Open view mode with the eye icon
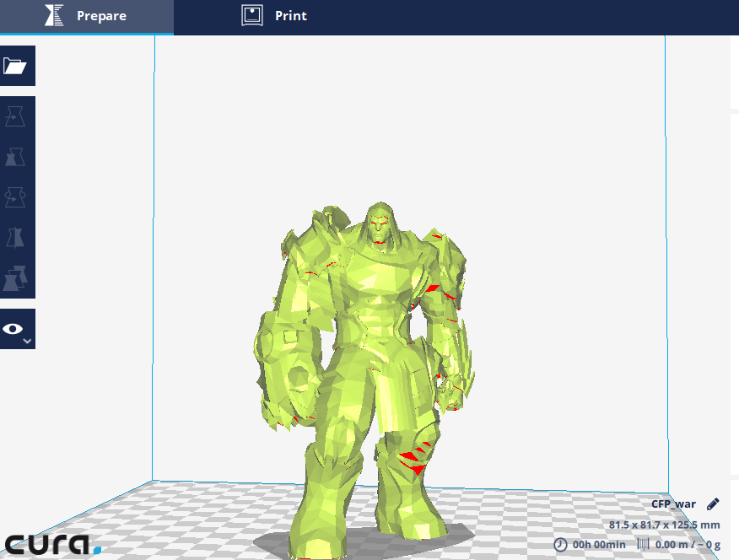Viewport: 739px width, 560px height. tap(13, 329)
